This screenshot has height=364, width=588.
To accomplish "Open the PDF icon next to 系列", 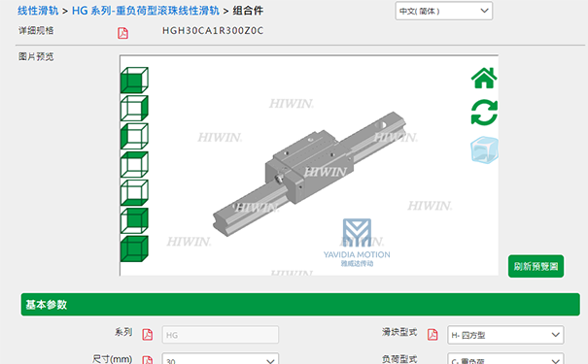I will (148, 334).
